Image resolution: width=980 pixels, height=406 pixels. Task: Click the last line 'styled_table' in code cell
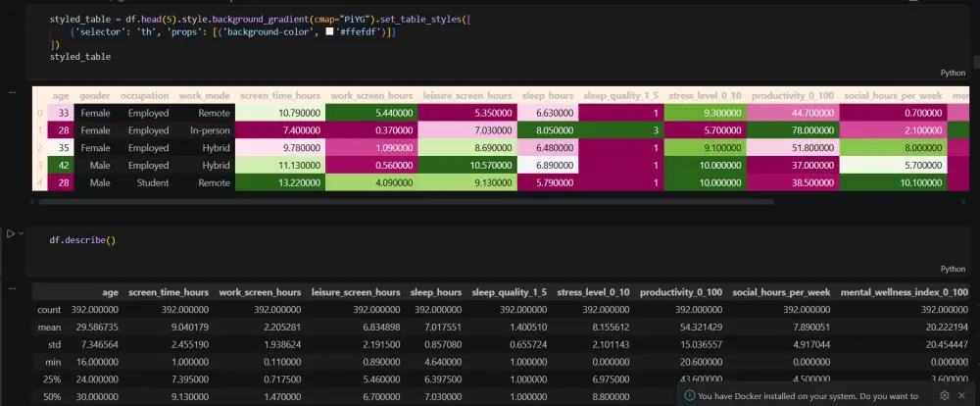[80, 56]
